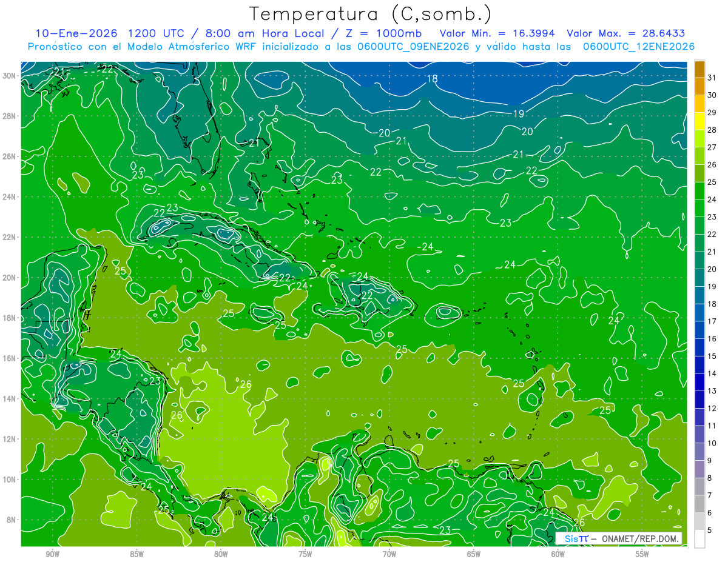
Task: Click the 14N latitude axis label
Action: point(9,399)
